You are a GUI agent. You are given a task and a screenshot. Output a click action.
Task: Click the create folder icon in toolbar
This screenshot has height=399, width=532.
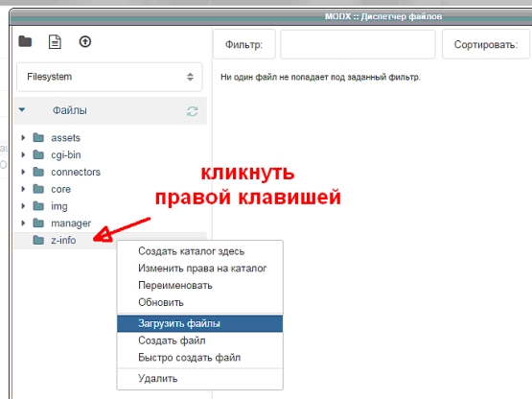point(25,42)
